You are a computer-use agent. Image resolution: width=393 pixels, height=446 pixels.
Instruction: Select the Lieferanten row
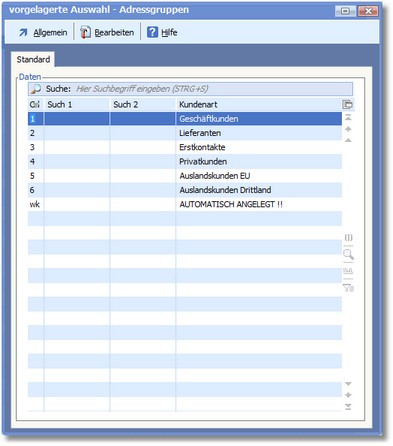pyautogui.click(x=185, y=133)
